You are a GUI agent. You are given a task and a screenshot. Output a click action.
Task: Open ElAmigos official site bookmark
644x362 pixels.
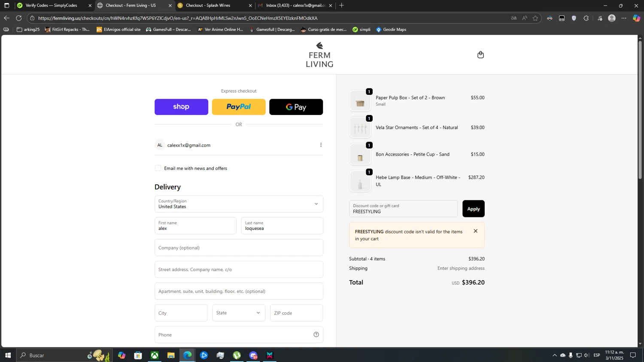click(118, 30)
